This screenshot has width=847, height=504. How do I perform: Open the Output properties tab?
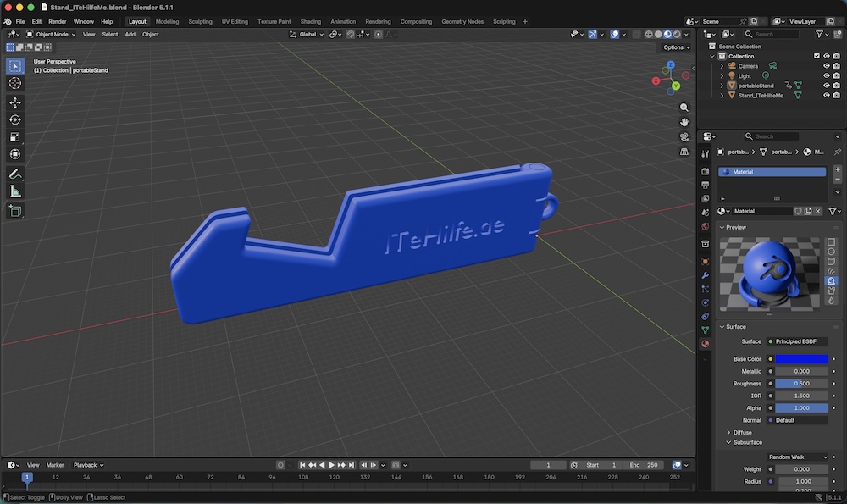(705, 185)
